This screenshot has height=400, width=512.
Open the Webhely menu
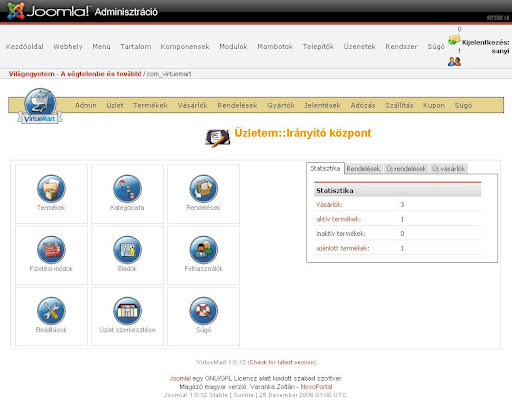(x=68, y=47)
